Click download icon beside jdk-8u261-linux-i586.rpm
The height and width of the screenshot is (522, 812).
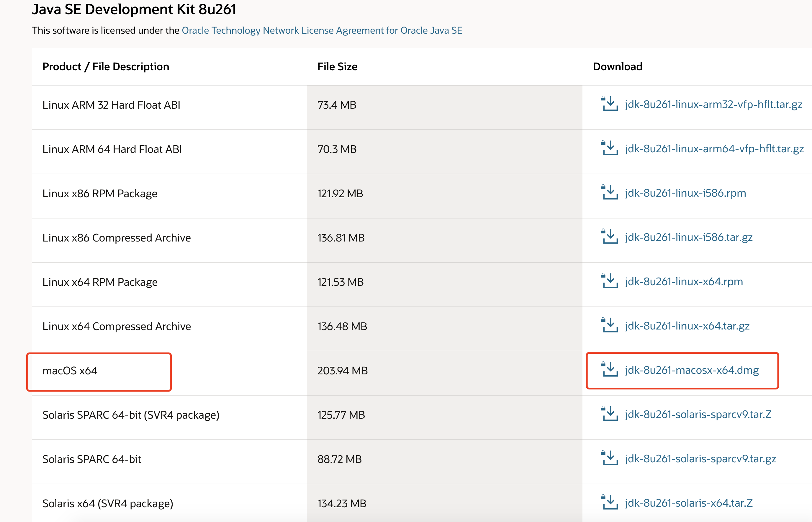click(609, 192)
